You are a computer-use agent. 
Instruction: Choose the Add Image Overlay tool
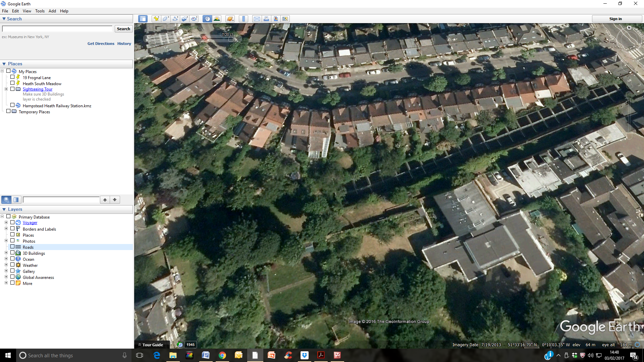click(185, 19)
